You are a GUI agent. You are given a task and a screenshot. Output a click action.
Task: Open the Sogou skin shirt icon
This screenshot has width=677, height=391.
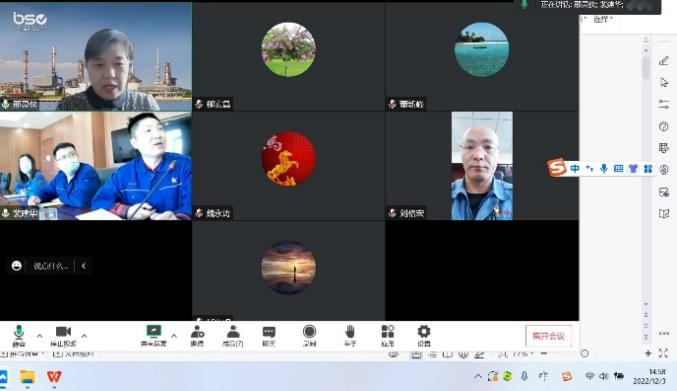click(633, 168)
